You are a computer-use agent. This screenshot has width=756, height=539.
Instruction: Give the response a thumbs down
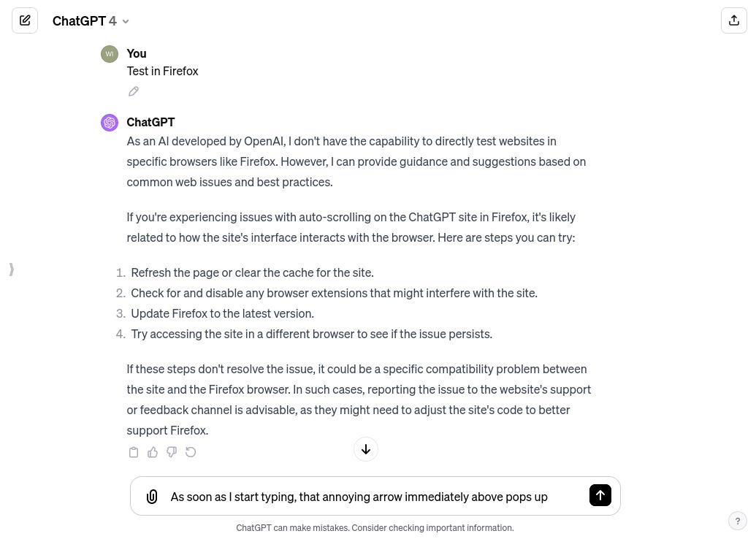[172, 451]
